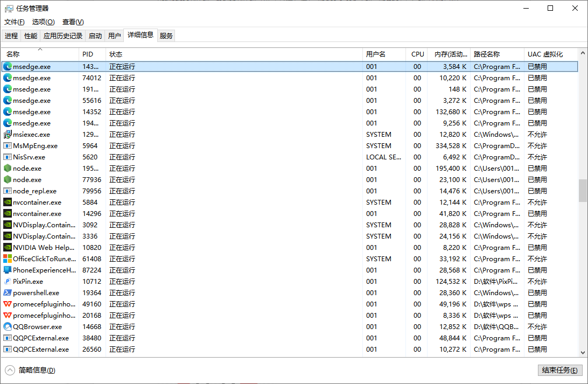Sort by the CPU column header

(416, 54)
